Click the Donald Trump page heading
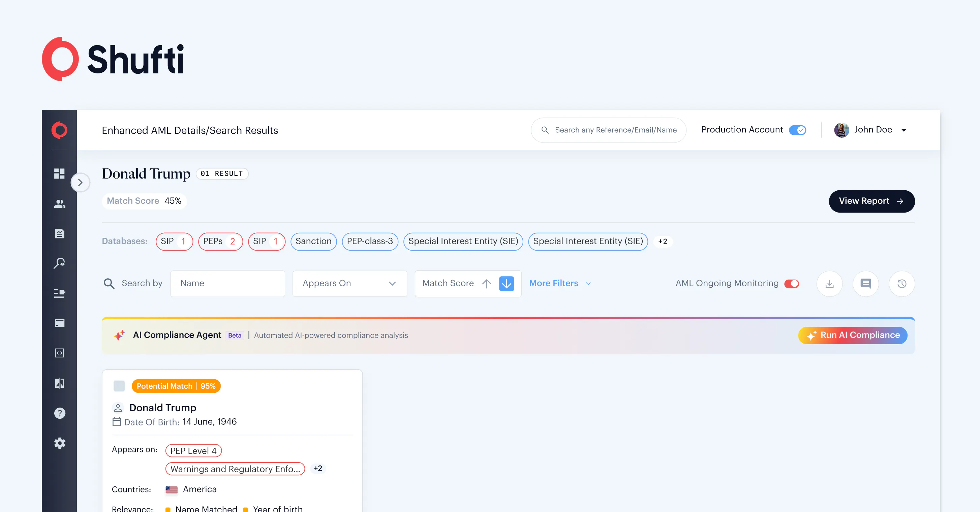The image size is (980, 512). [x=146, y=174]
